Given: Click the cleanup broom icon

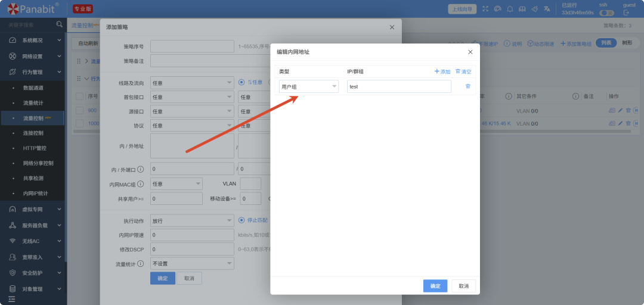Looking at the screenshot, I should 534,8.
